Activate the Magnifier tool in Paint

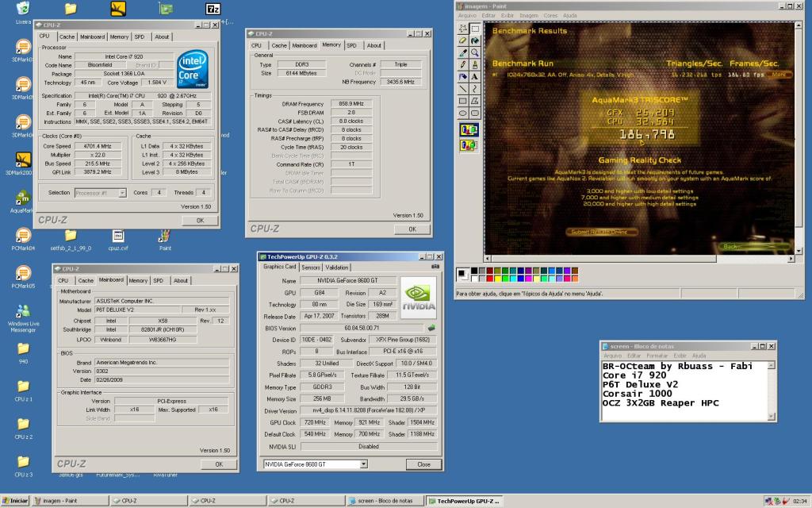click(x=475, y=52)
